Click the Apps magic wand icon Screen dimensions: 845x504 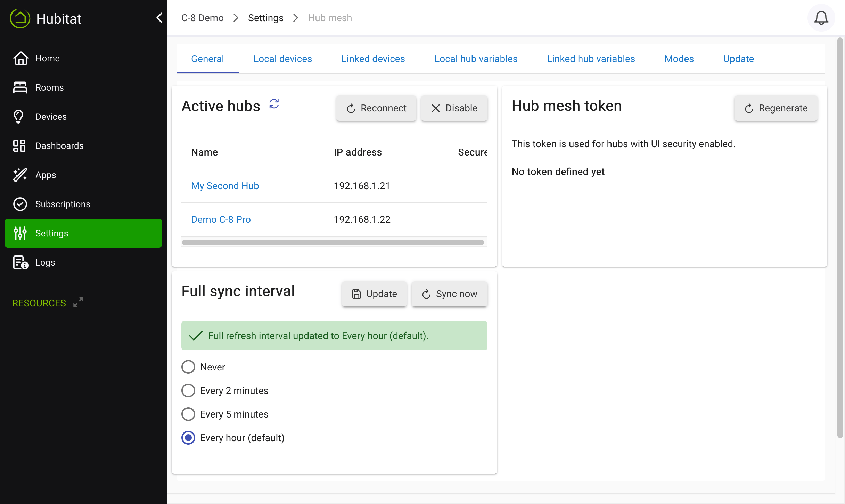tap(20, 175)
